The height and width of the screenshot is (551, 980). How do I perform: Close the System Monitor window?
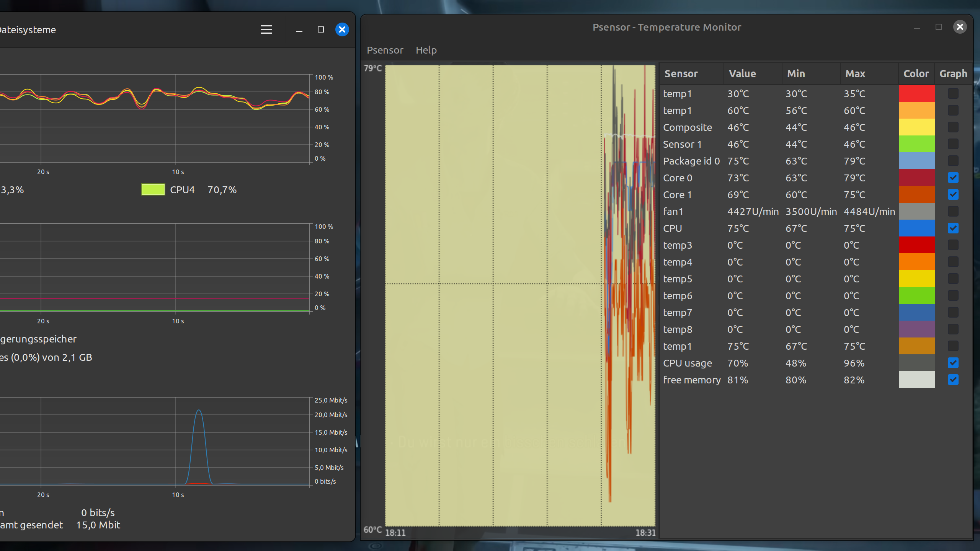point(342,29)
